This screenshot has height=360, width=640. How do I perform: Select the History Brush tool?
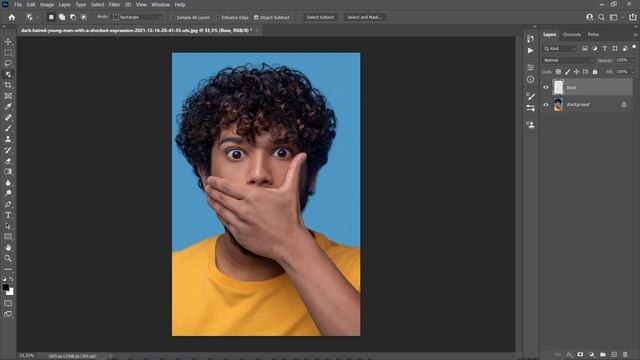8,150
